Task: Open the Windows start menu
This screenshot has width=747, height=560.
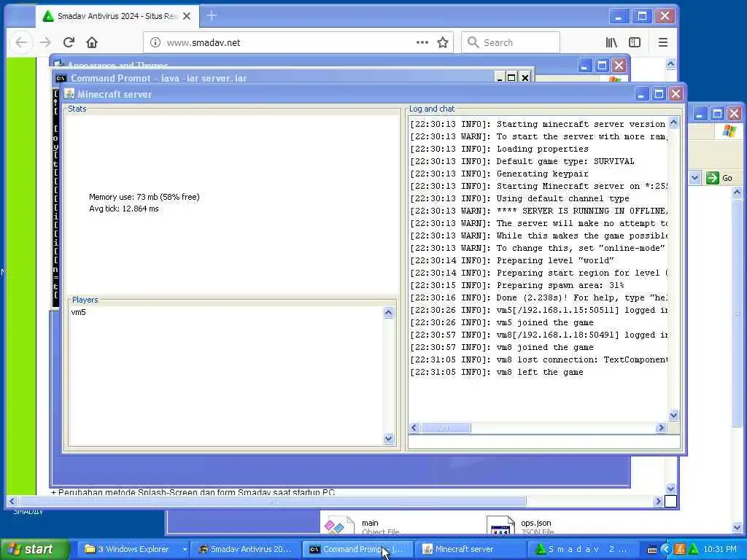Action: click(35, 549)
